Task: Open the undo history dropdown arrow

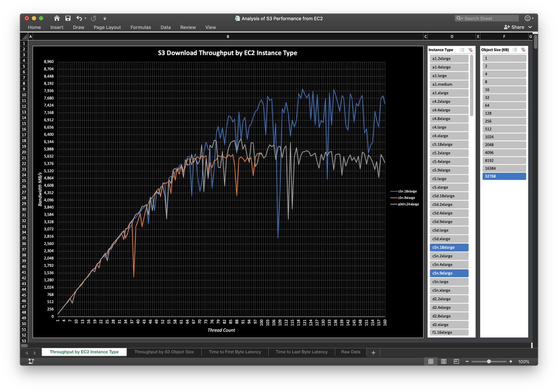Action: coord(85,19)
